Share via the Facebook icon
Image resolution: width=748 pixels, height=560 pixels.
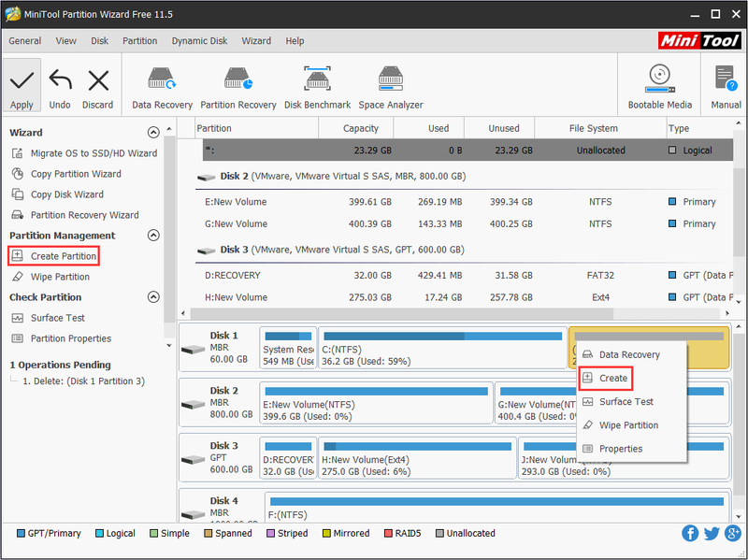690,533
